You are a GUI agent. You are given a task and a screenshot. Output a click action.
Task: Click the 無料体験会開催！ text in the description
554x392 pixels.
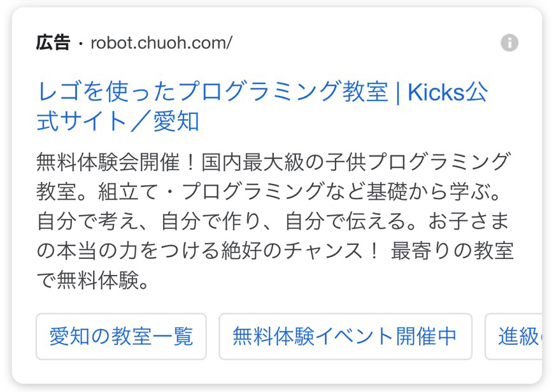[x=118, y=162]
